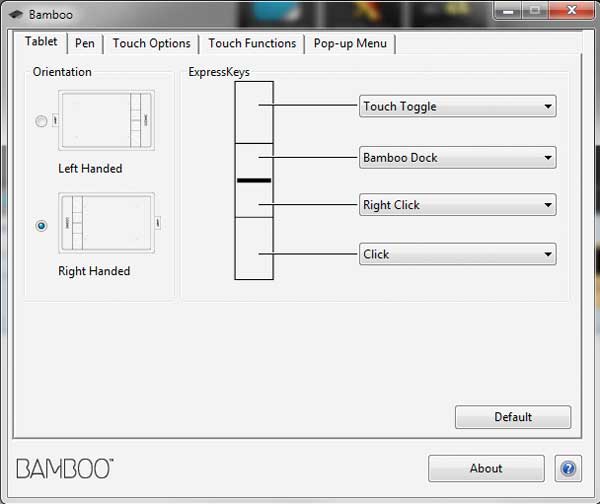Click the About button

tap(486, 468)
